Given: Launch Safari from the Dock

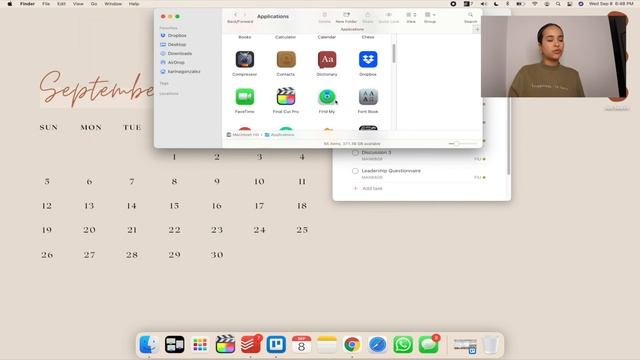Looking at the screenshot, I should click(x=377, y=345).
